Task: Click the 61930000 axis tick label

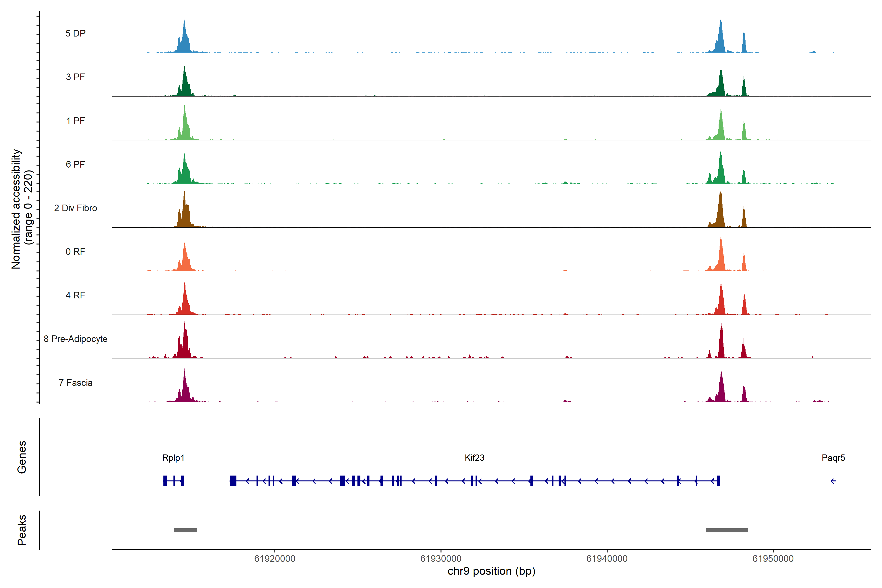Action: point(441,559)
